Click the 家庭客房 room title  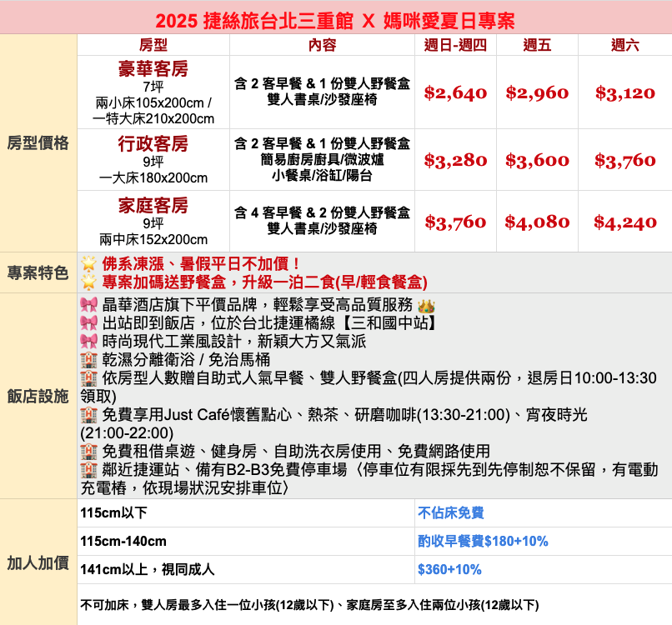tap(153, 205)
